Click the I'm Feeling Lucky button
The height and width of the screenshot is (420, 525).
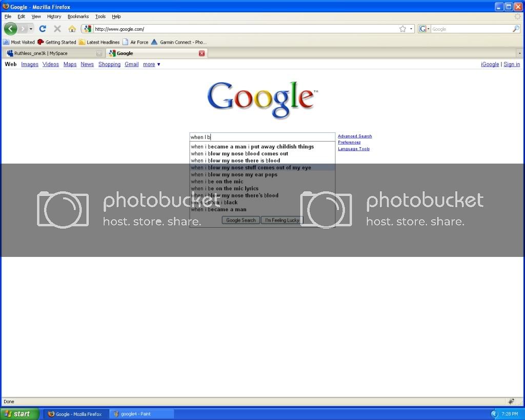point(282,220)
